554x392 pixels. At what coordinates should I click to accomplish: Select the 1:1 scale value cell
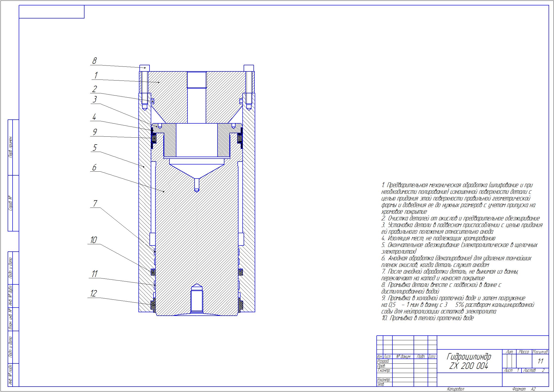540,361
